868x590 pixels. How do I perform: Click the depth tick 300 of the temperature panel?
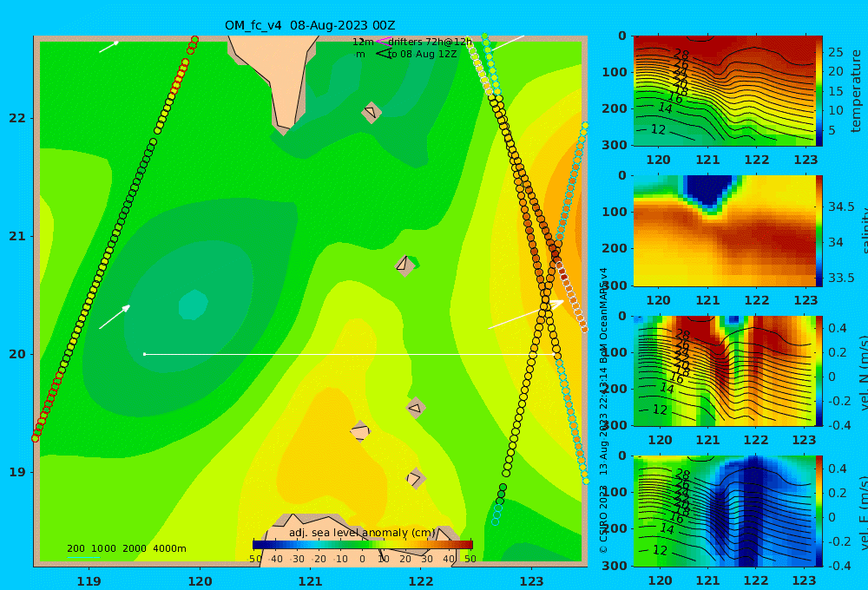pos(615,145)
